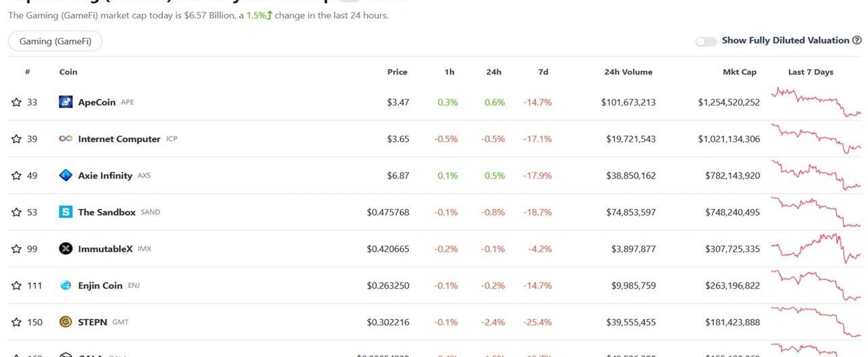Viewport: 868px width, 357px height.
Task: Sort table by Price column
Action: (x=397, y=72)
